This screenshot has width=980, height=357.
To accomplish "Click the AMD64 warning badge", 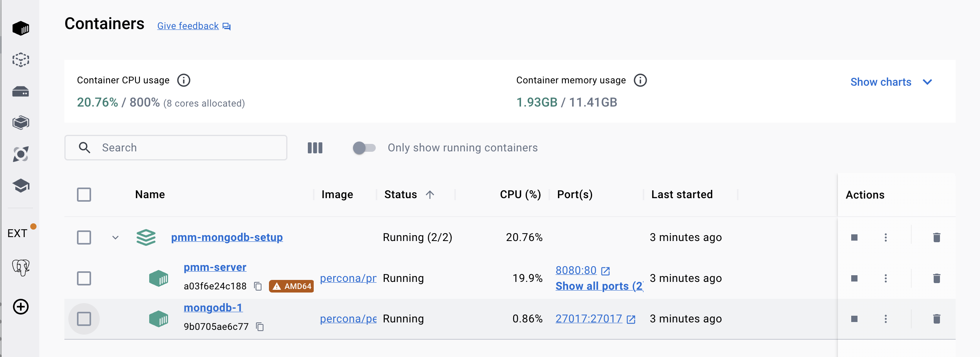I will click(x=291, y=286).
